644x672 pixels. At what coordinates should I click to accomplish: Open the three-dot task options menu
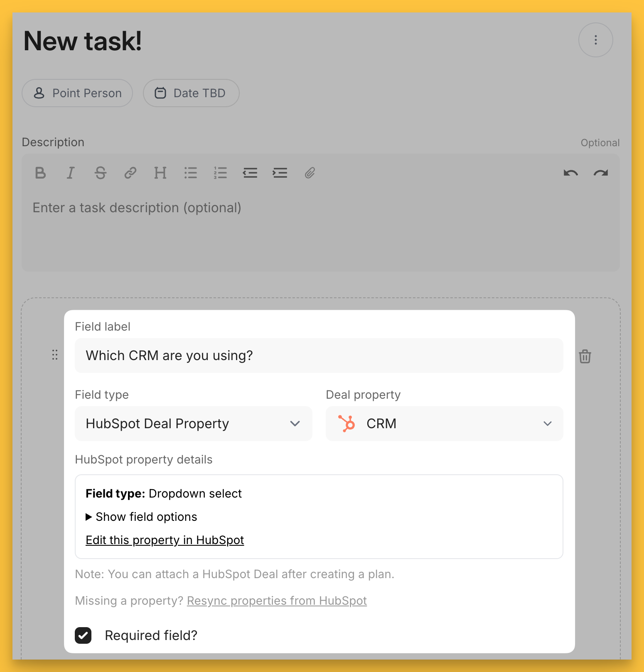(x=596, y=40)
